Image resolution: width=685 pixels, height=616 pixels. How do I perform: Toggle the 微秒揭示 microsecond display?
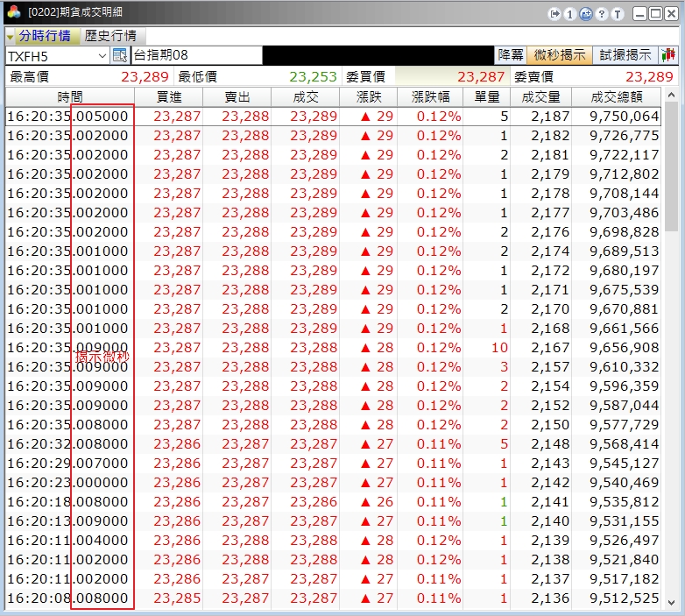[x=560, y=55]
